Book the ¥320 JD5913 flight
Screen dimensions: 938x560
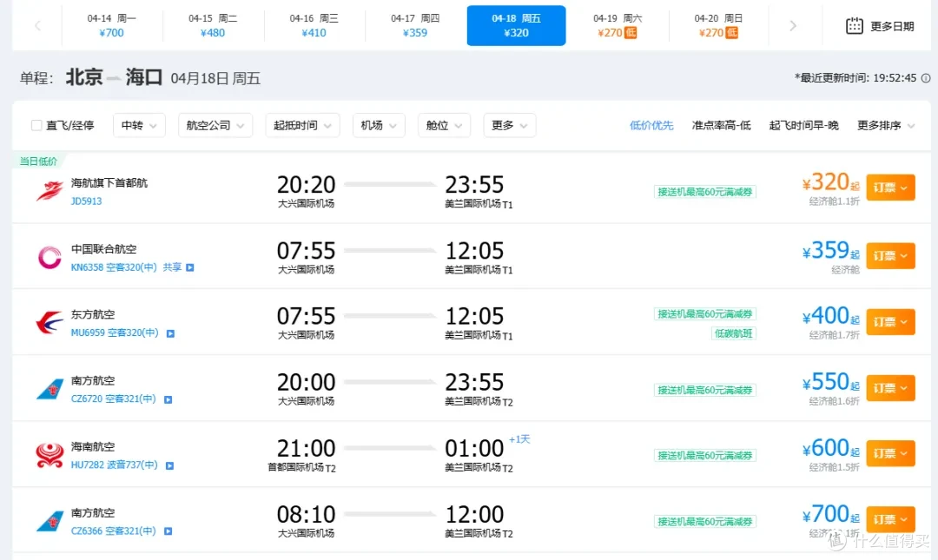tap(890, 188)
